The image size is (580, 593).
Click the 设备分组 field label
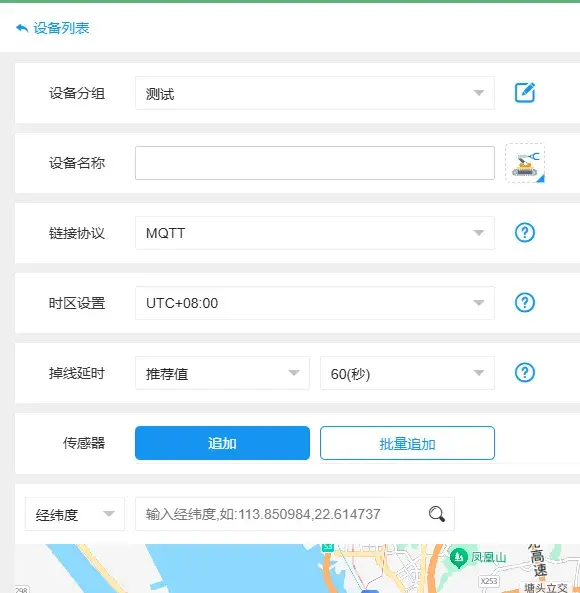pyautogui.click(x=77, y=93)
